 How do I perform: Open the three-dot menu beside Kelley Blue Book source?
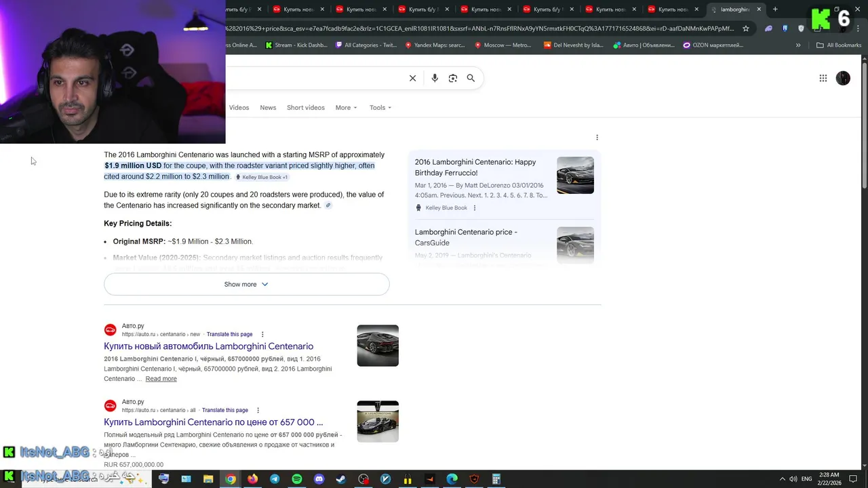coord(474,208)
